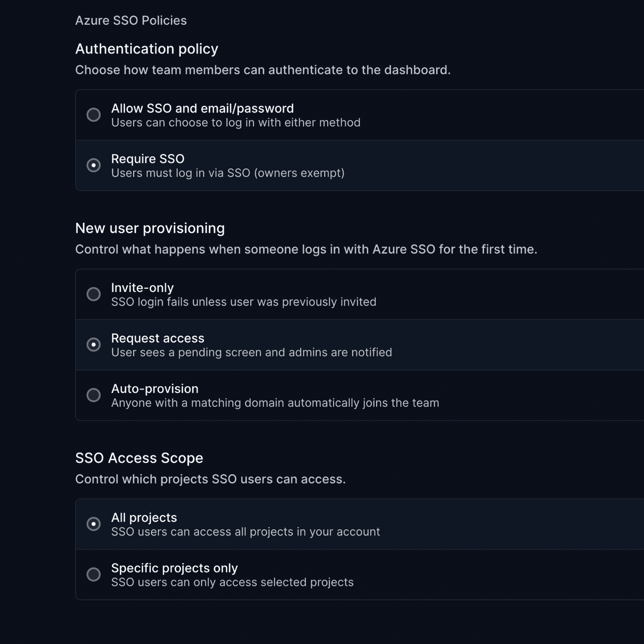Enable the 'Auto-provision' radio button
The height and width of the screenshot is (644, 644).
click(94, 395)
